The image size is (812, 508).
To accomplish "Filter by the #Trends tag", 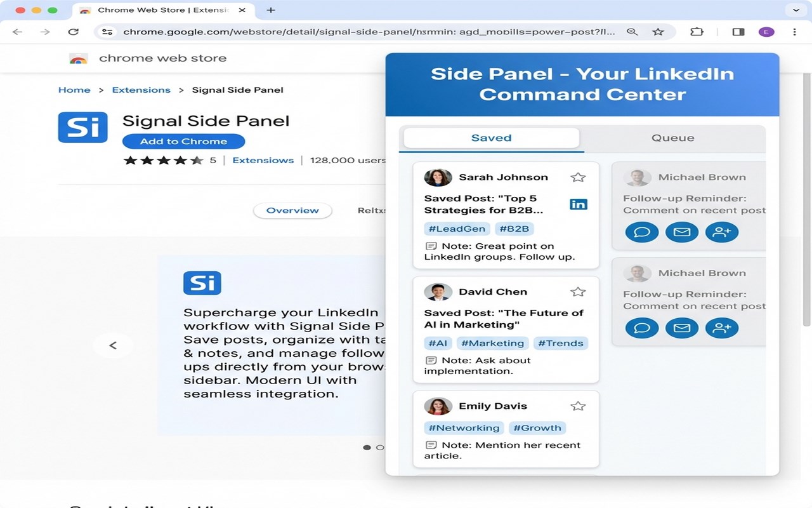I will tap(561, 344).
